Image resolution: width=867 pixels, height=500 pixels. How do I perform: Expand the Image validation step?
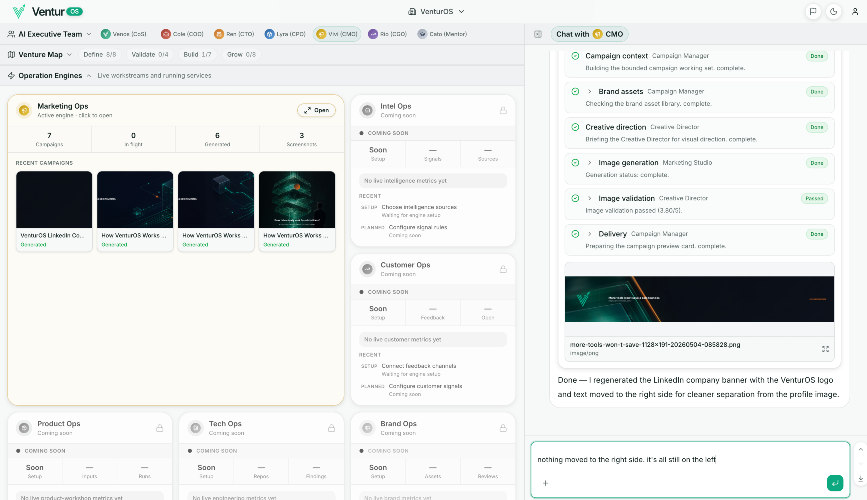tap(589, 198)
